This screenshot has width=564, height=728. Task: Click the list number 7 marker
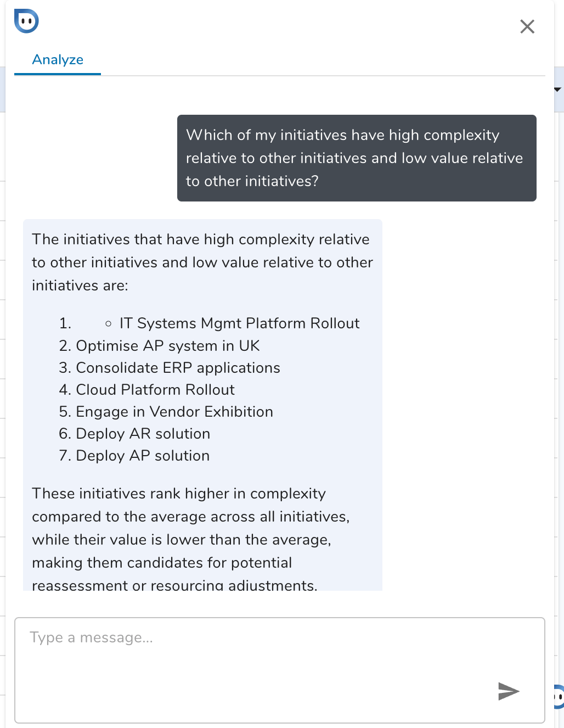pyautogui.click(x=65, y=456)
